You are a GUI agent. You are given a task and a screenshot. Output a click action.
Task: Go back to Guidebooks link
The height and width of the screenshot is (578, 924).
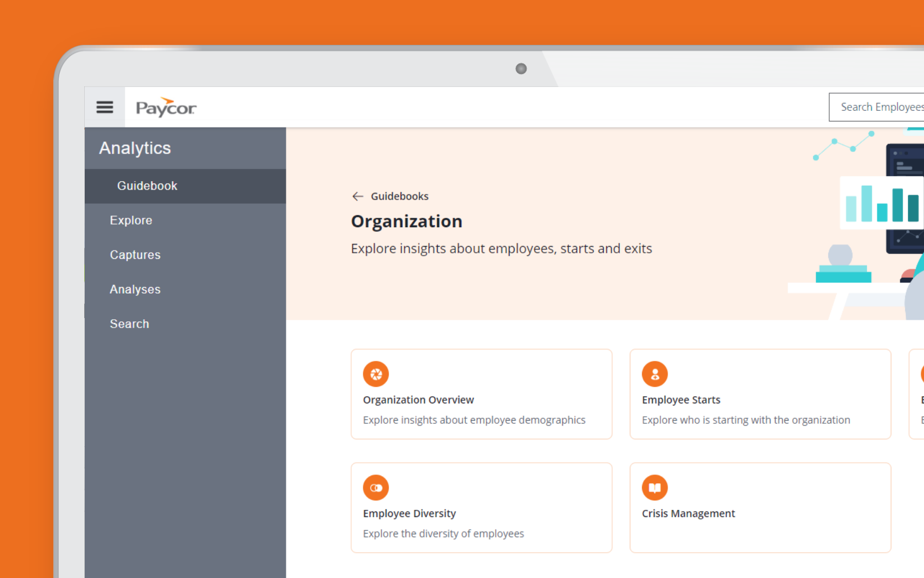(x=399, y=196)
